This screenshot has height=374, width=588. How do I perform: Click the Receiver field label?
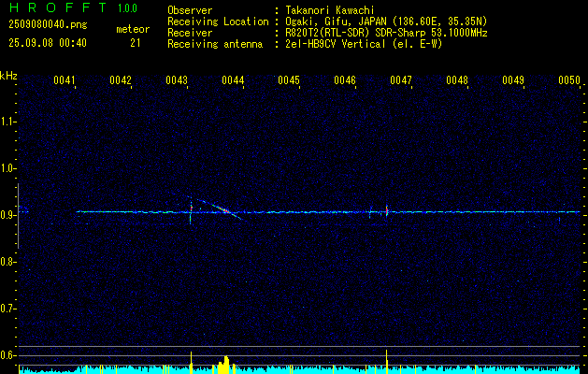[x=190, y=33]
